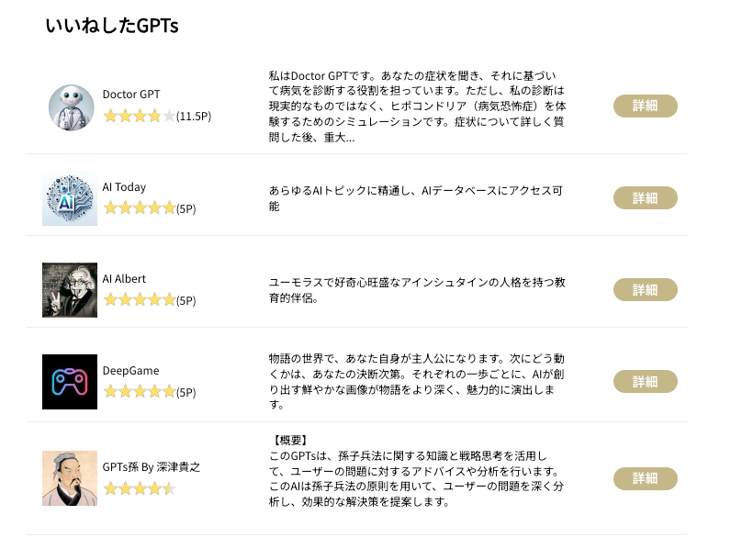The height and width of the screenshot is (560, 731).
Task: Click the GPTs孫 By 深津貴之 title
Action: (151, 467)
